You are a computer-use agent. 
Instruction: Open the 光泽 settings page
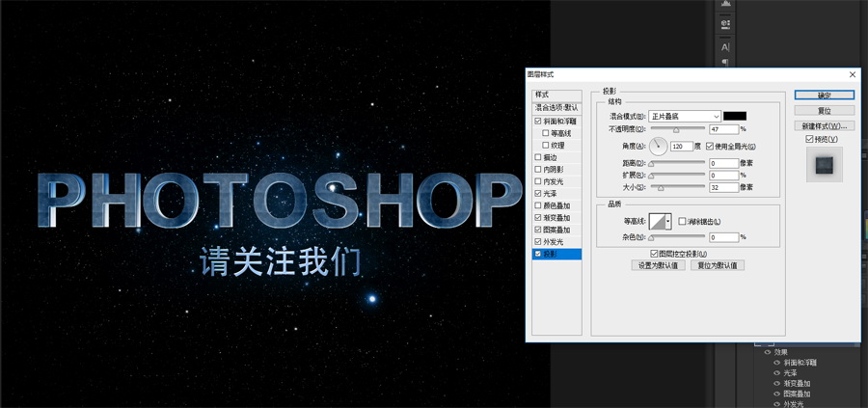click(x=550, y=194)
